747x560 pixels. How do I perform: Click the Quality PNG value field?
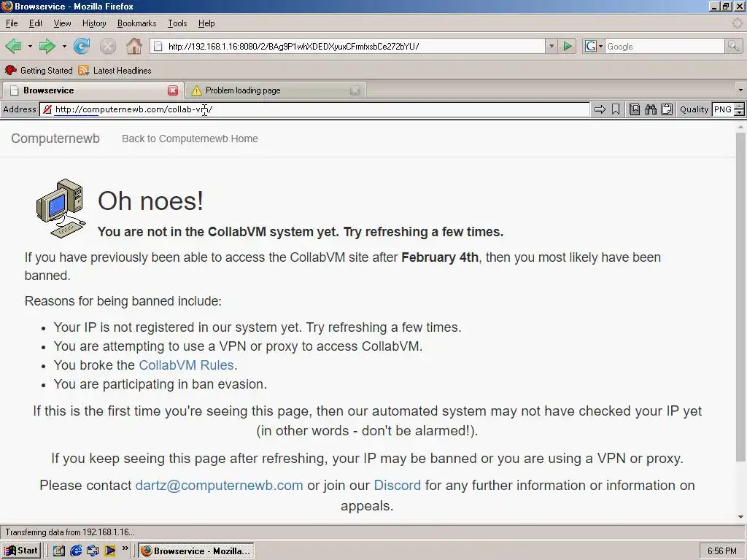722,109
